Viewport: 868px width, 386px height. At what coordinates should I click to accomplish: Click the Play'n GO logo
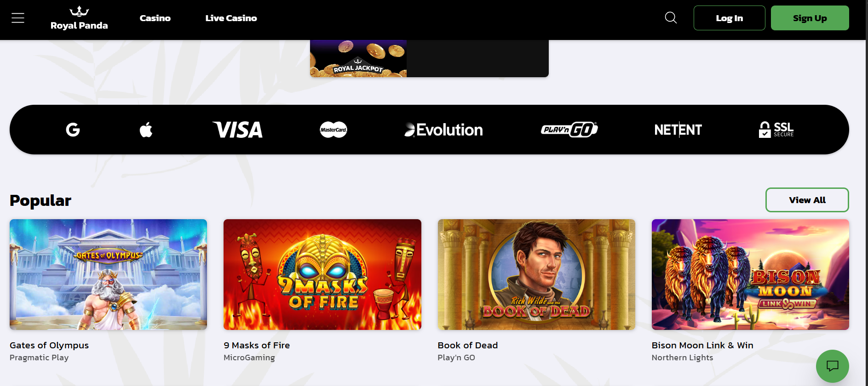569,130
